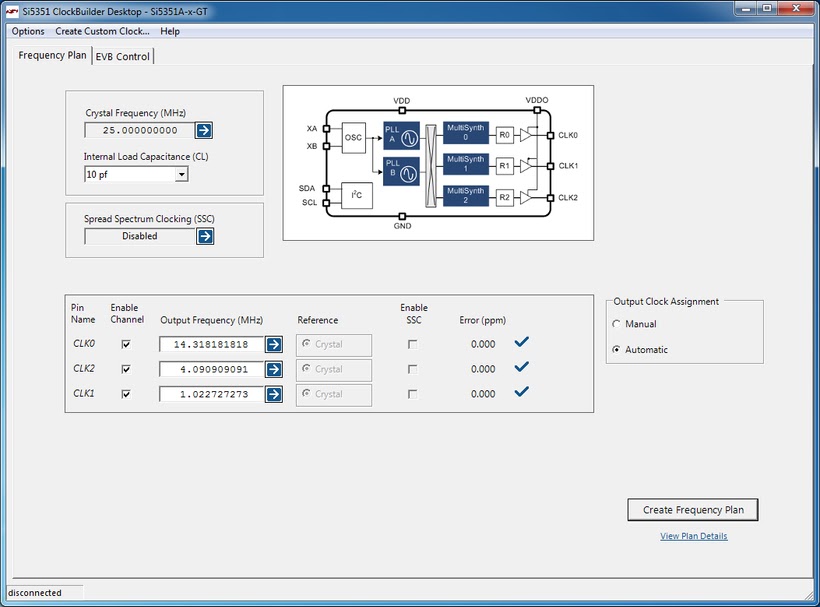Open the Help menu
This screenshot has height=607, width=820.
coord(170,31)
